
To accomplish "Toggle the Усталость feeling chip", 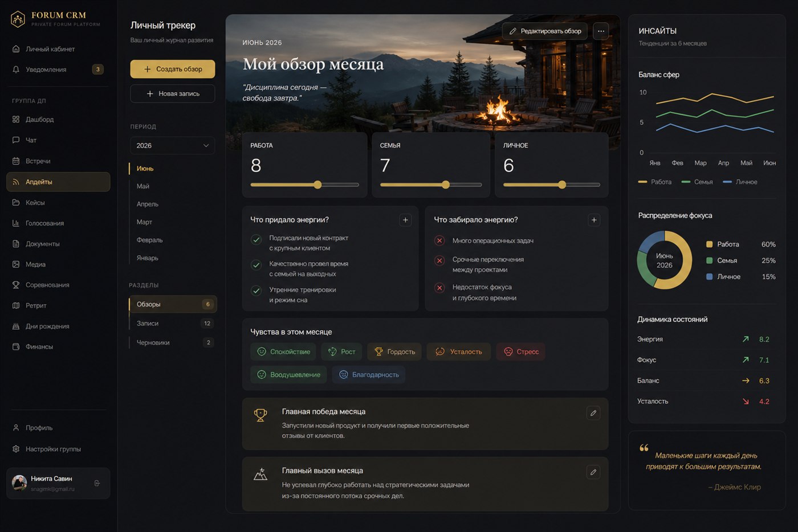I will coord(458,352).
